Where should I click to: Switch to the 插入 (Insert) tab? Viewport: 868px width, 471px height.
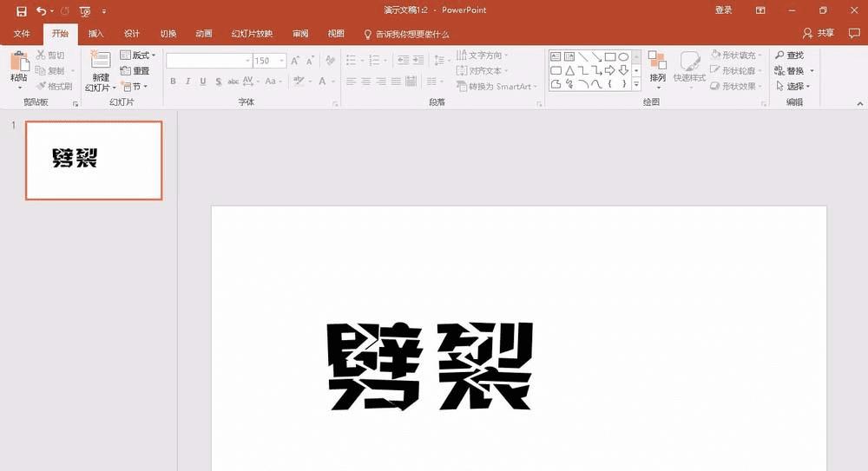(x=95, y=34)
